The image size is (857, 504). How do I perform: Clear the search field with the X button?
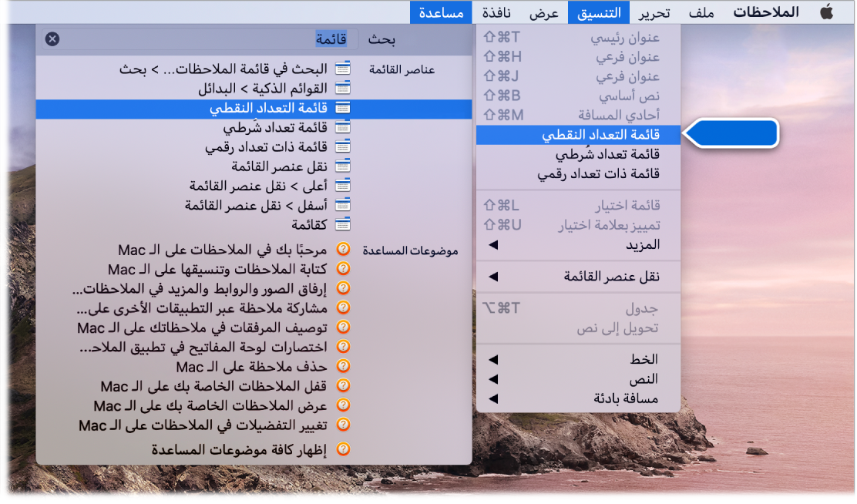(52, 39)
